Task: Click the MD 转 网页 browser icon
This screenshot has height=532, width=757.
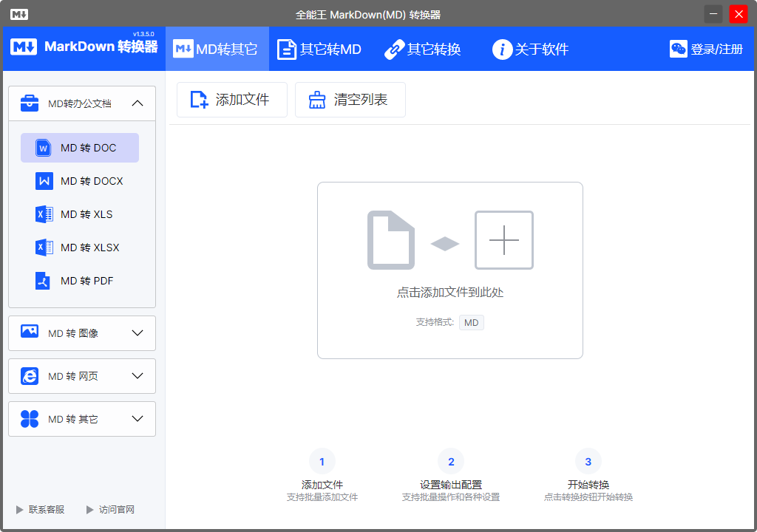Action: 30,375
